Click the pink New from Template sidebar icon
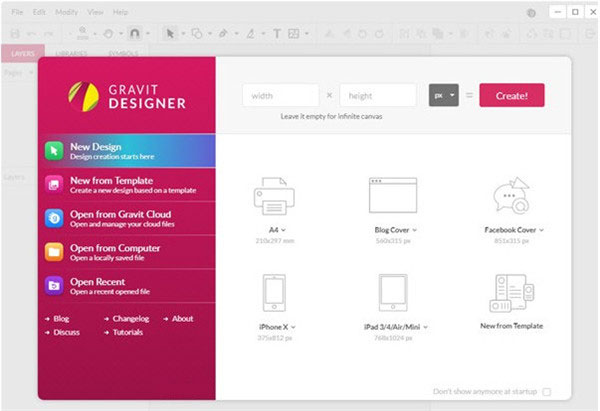Image resolution: width=600 pixels, height=411 pixels. (x=54, y=184)
